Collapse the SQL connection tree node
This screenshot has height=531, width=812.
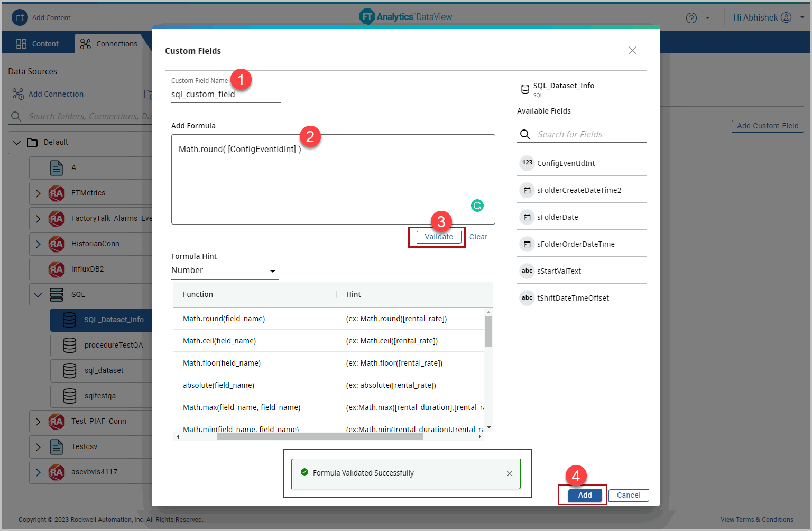(x=38, y=294)
